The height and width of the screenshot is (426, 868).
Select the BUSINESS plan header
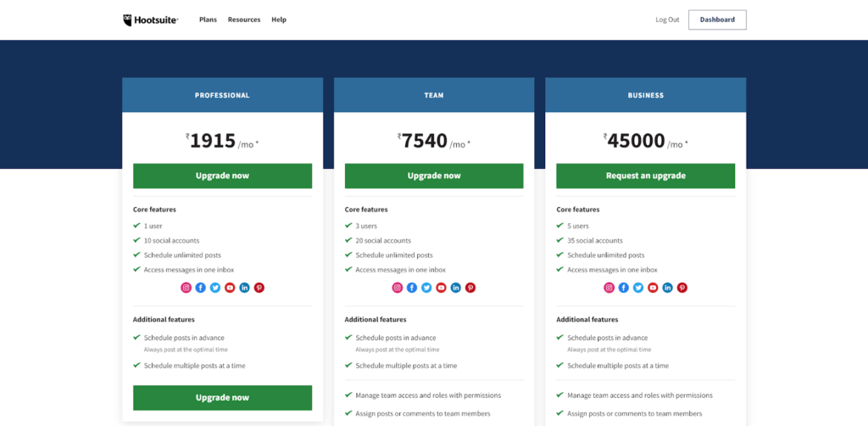(645, 95)
